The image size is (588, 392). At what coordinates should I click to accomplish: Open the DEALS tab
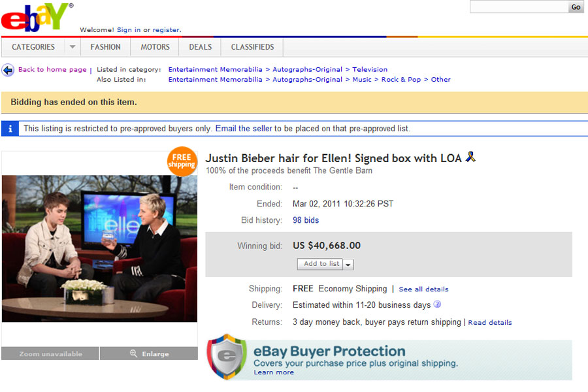[x=201, y=47]
